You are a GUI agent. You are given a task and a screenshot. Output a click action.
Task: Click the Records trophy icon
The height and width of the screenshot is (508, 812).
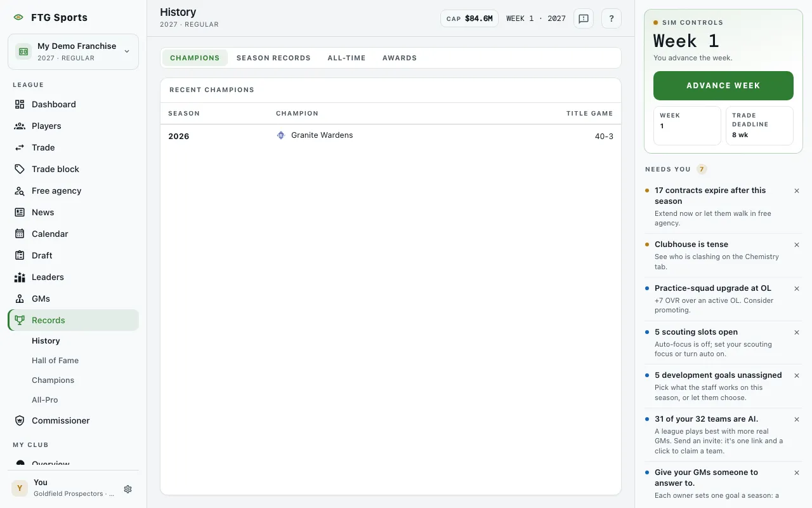tap(20, 320)
